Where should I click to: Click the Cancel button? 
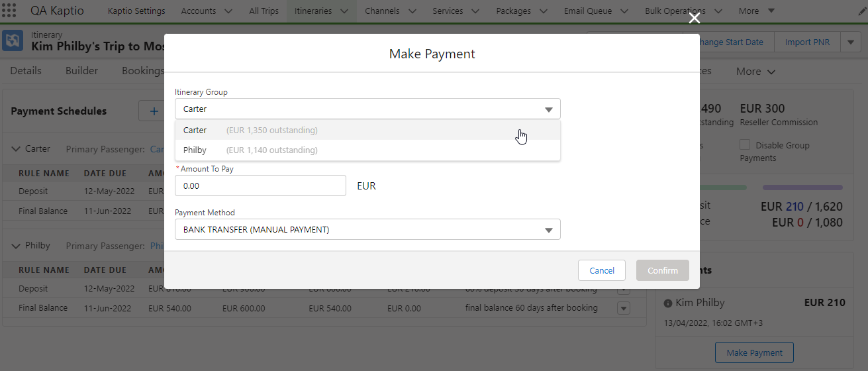pos(602,270)
